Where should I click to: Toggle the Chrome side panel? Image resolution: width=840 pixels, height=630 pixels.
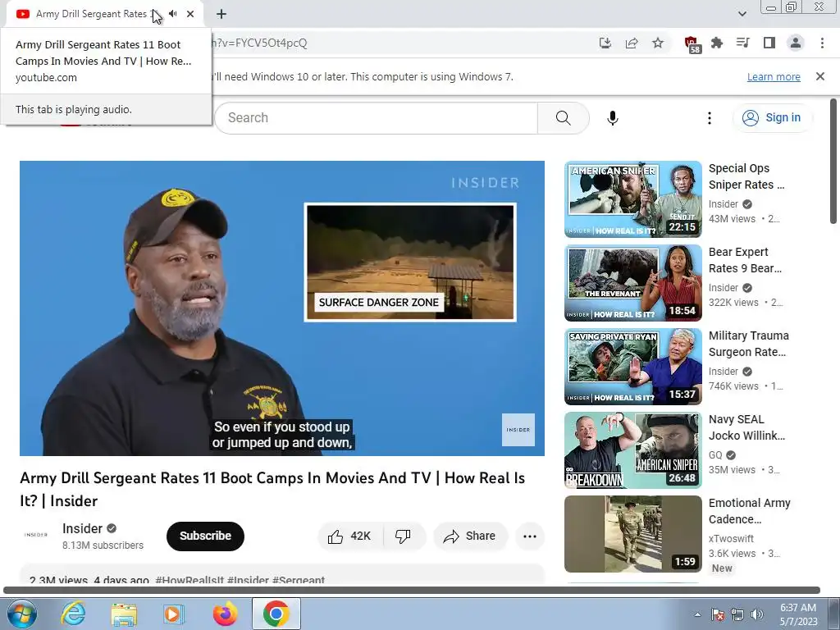click(769, 43)
